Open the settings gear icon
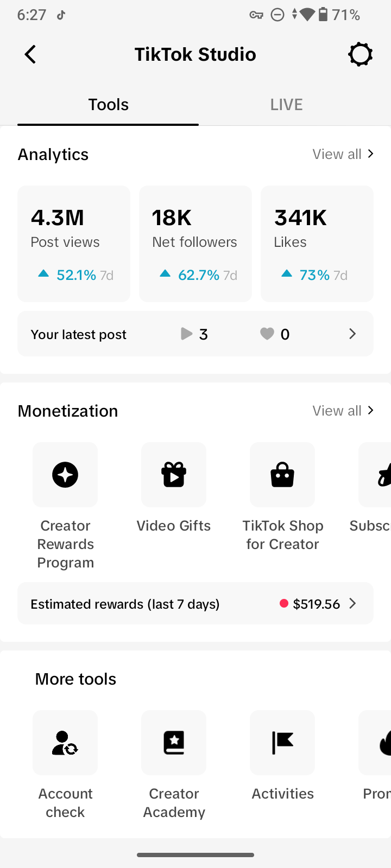Screen dimensions: 391x868 click(361, 54)
